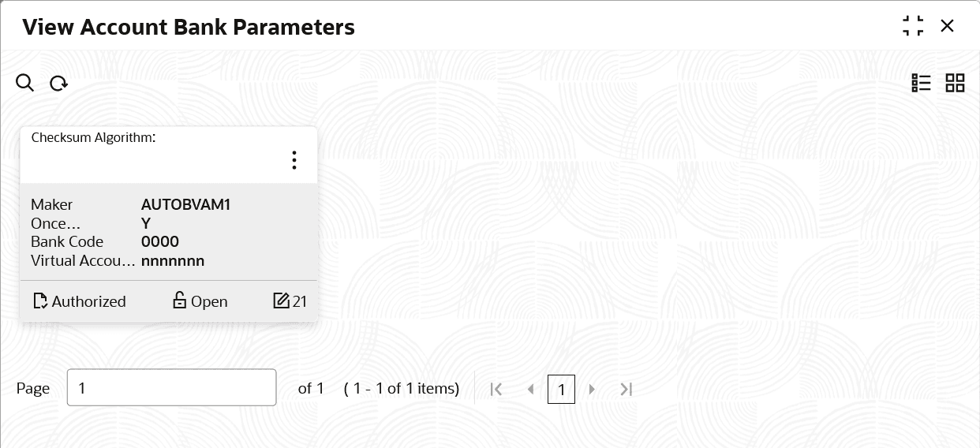Go to the first page
The height and width of the screenshot is (448, 980).
click(496, 389)
